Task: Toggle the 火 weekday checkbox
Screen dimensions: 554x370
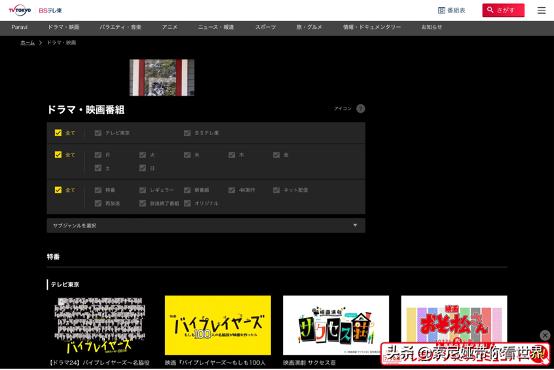Action: coord(142,155)
